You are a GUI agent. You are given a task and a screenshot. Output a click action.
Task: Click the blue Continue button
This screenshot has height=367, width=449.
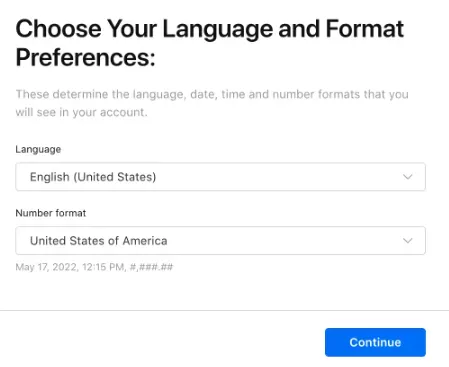(x=375, y=342)
